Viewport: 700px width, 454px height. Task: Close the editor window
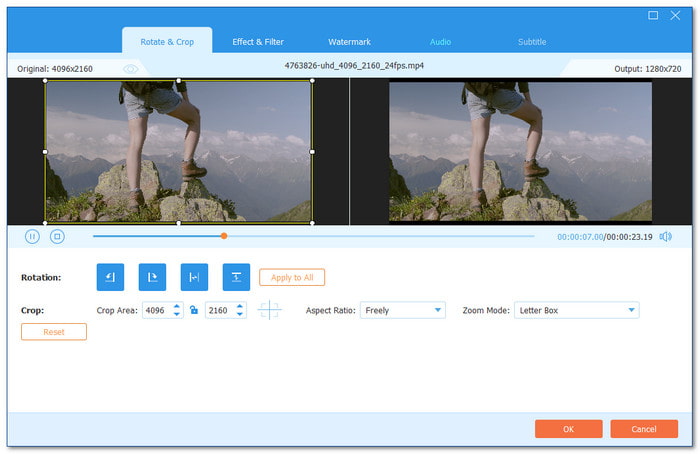click(x=675, y=15)
